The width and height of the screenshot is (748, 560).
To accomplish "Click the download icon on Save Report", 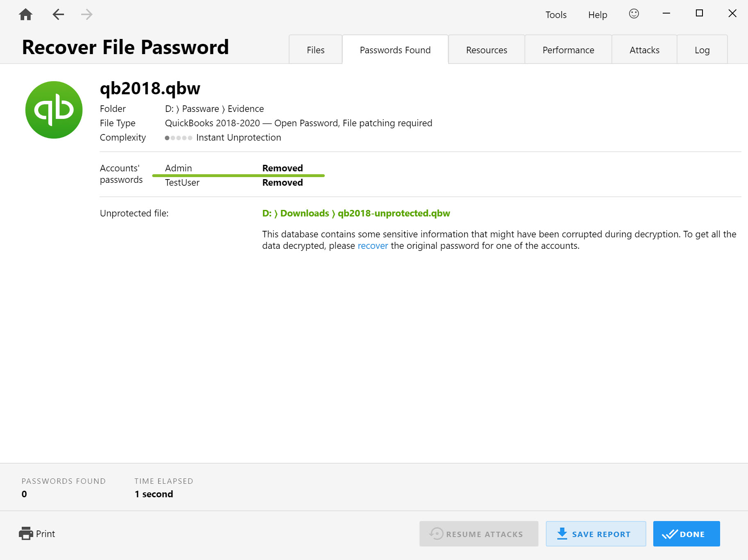I will point(561,534).
